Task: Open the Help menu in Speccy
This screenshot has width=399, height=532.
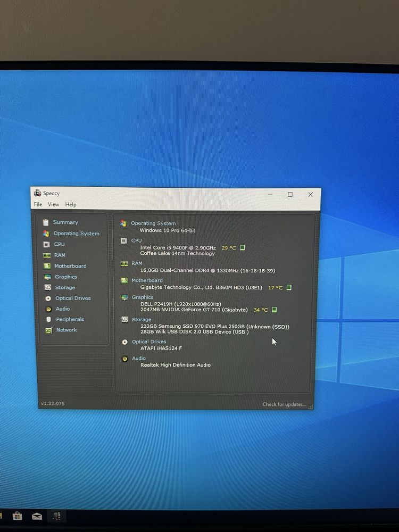Action: (x=71, y=205)
